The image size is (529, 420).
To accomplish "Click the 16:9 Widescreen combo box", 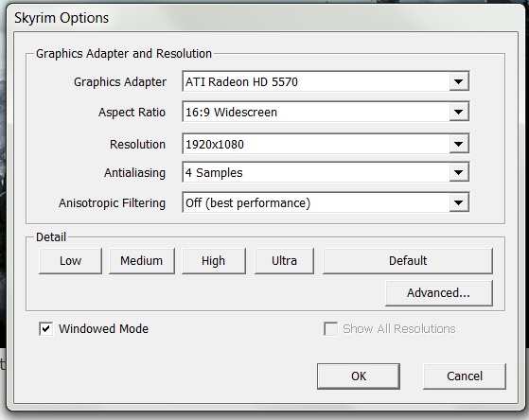I will (326, 112).
